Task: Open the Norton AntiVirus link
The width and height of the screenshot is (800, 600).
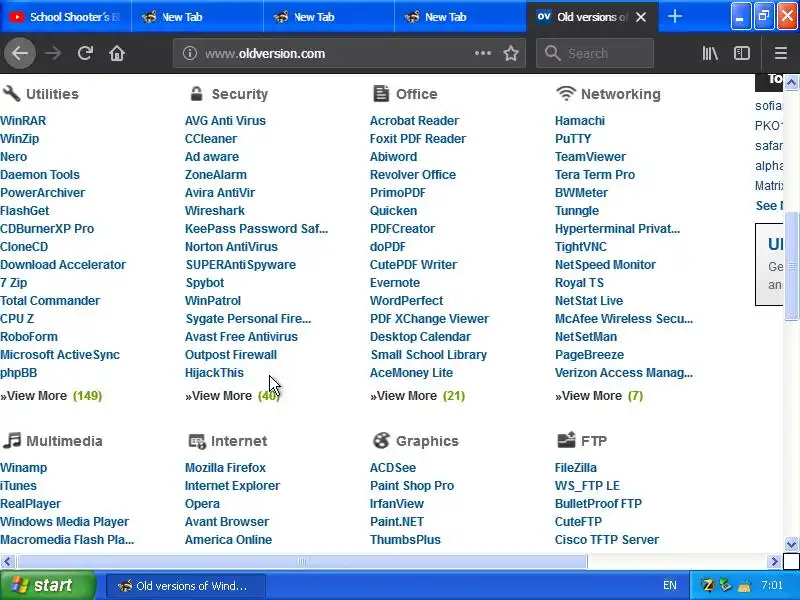Action: point(231,246)
